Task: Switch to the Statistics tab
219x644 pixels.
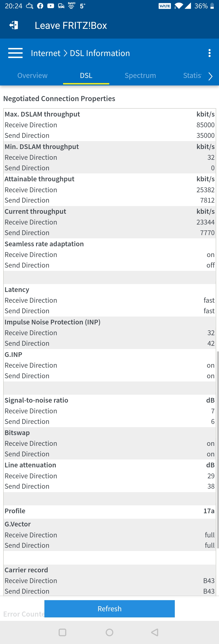Action: point(192,75)
